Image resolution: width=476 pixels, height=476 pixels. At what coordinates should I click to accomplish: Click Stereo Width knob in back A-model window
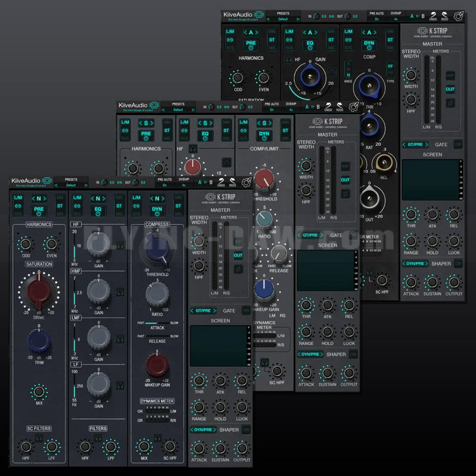pyautogui.click(x=411, y=76)
